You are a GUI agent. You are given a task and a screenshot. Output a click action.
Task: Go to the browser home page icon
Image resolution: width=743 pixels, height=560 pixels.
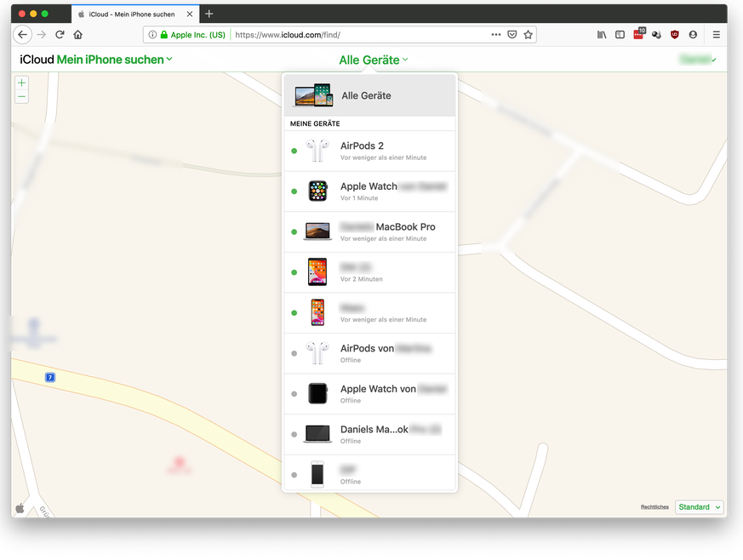click(78, 35)
